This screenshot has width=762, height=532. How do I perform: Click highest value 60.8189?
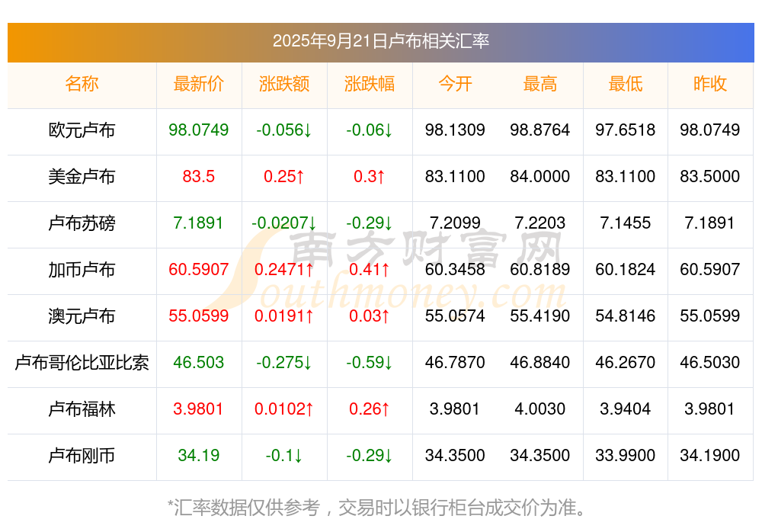540,269
